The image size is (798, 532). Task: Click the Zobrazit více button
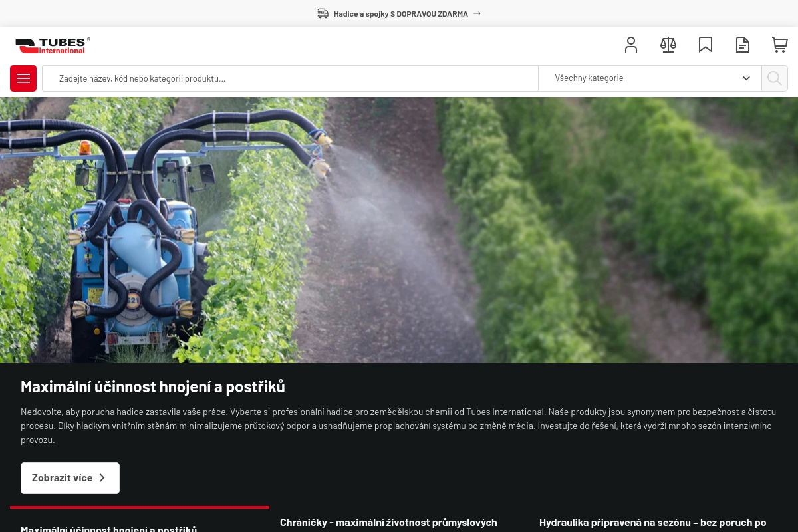pyautogui.click(x=70, y=477)
